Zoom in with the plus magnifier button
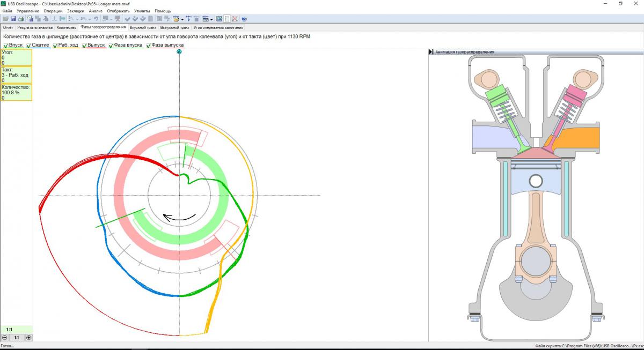 point(29,338)
